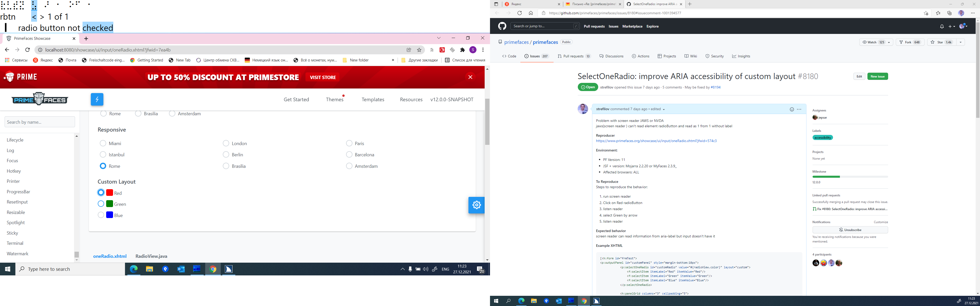The height and width of the screenshot is (306, 980).
Task: Select the Istanbul radio button
Action: (103, 154)
